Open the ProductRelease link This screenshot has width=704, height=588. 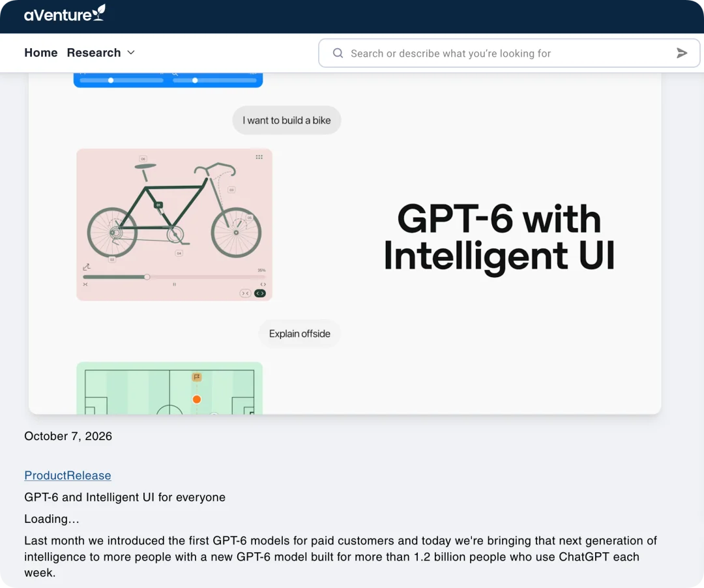[x=68, y=475]
